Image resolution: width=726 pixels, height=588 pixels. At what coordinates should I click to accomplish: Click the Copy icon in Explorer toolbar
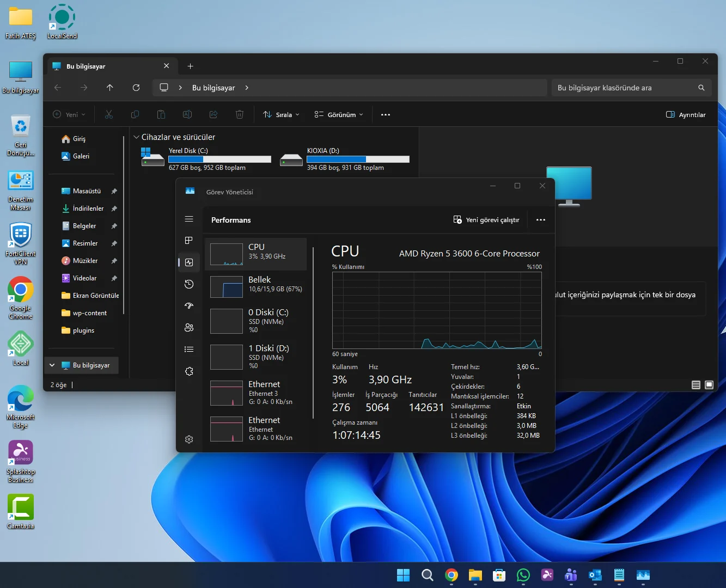point(135,114)
